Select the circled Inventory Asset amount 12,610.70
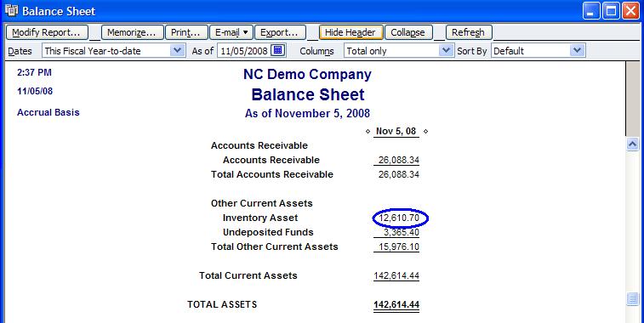 [400, 218]
